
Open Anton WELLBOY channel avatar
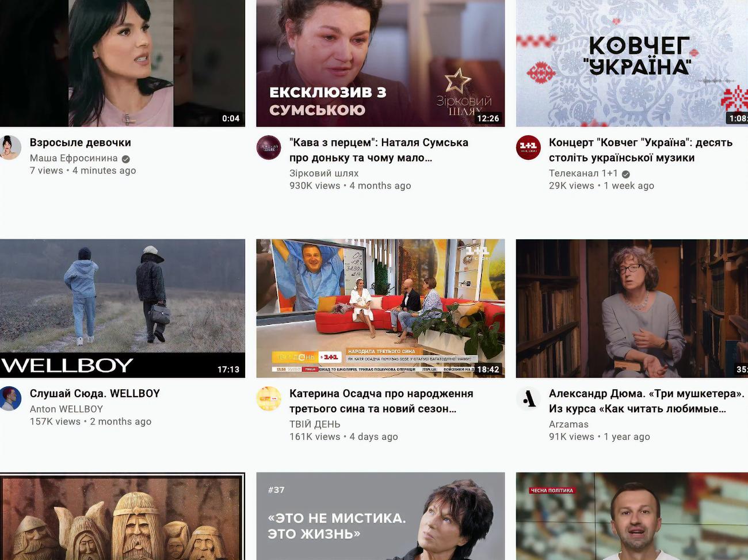[x=10, y=399]
